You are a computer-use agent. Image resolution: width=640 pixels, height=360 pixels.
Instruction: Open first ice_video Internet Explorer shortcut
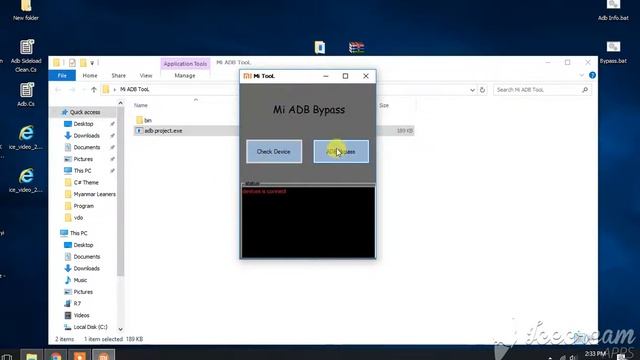(x=26, y=138)
